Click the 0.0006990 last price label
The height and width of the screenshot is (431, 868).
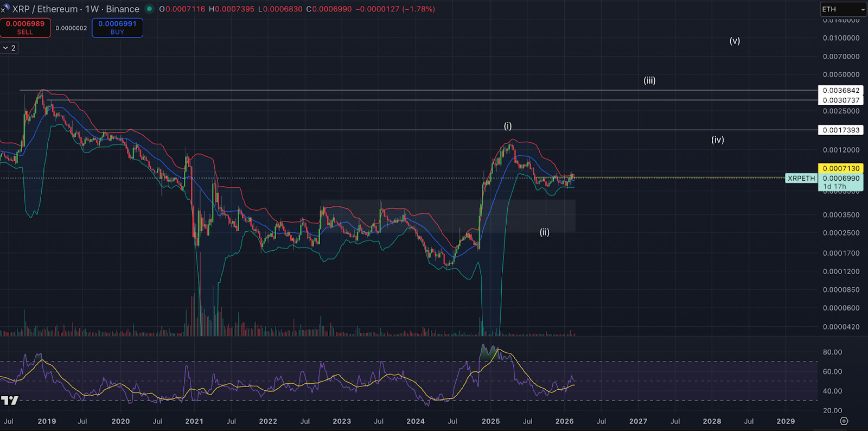click(x=840, y=178)
